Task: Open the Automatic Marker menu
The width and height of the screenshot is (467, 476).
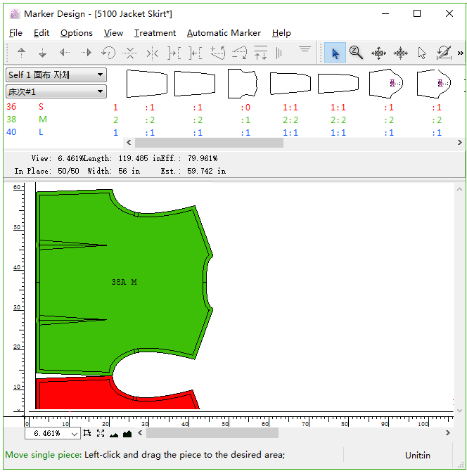Action: (x=224, y=33)
